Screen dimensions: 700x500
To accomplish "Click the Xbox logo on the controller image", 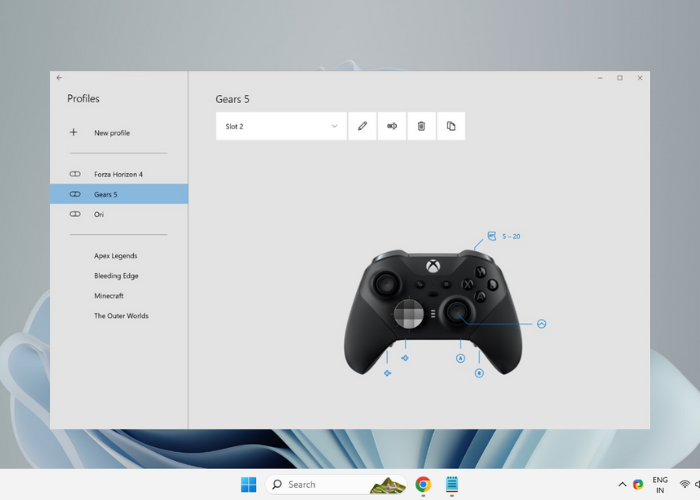I will point(433,267).
